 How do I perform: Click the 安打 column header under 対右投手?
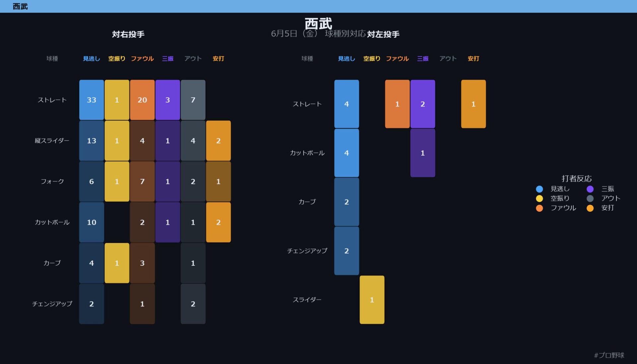pos(218,59)
